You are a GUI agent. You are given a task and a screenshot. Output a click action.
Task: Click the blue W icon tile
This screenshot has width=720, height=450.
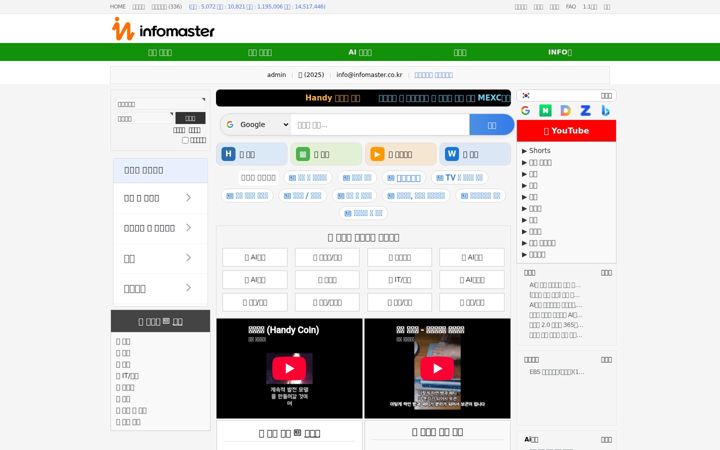click(x=475, y=154)
